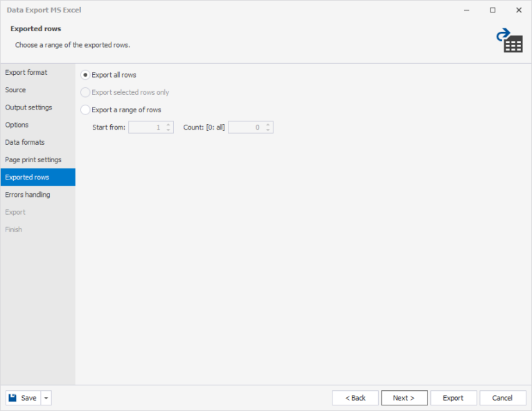Go to the Source page

pos(16,90)
